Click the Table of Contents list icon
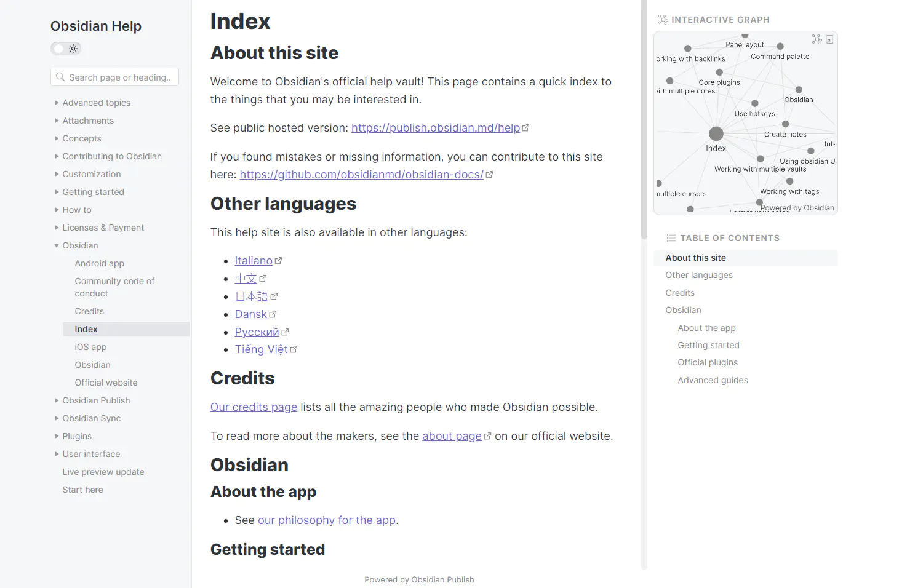This screenshot has height=588, width=899. (x=671, y=238)
